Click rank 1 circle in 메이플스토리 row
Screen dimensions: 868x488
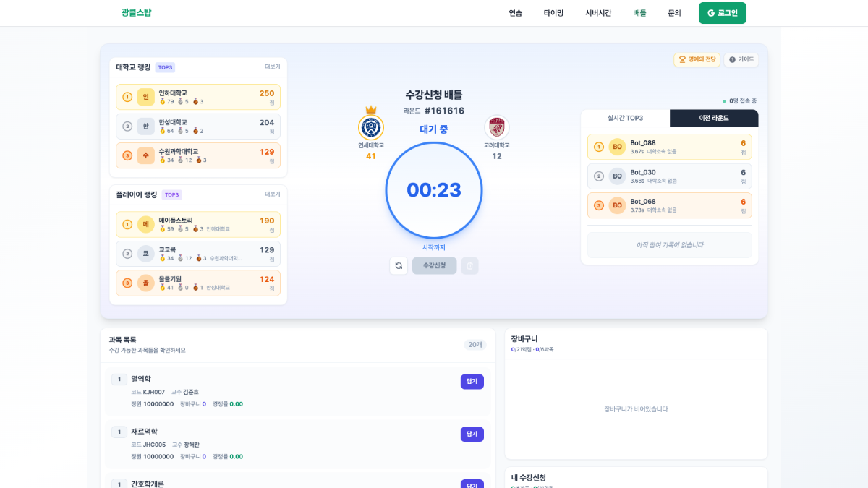127,225
